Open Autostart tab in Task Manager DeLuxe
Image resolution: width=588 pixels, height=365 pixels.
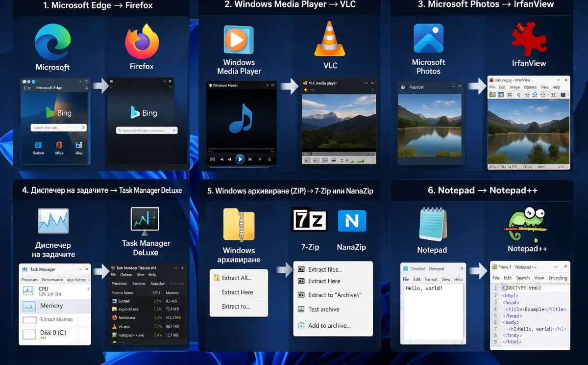pos(158,284)
